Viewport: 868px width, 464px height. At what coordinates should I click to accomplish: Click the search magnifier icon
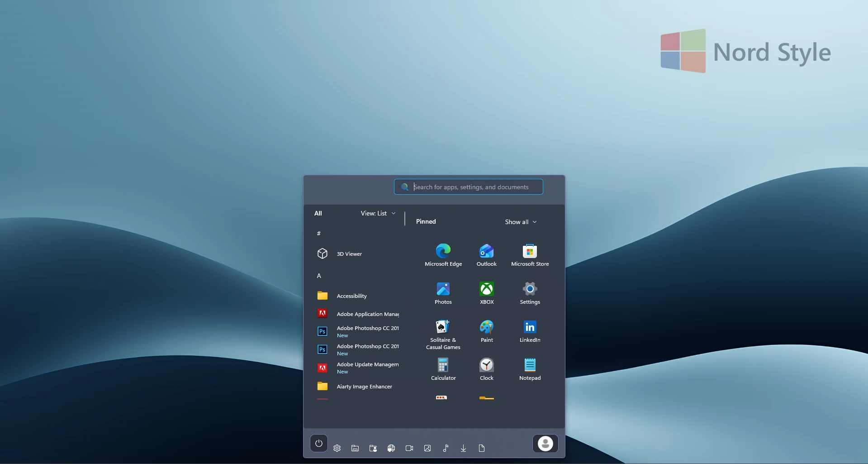tap(405, 187)
